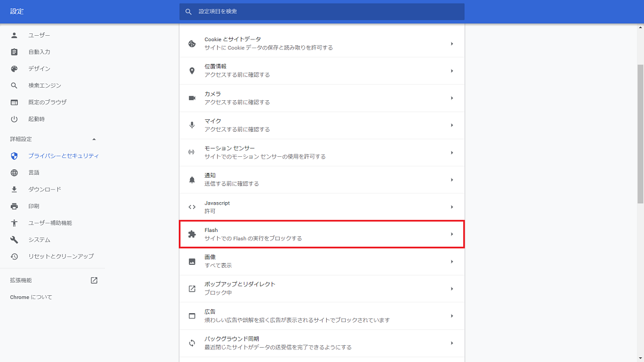Open ユーザー in the sidebar
Viewport: 644px width, 362px height.
pos(39,35)
